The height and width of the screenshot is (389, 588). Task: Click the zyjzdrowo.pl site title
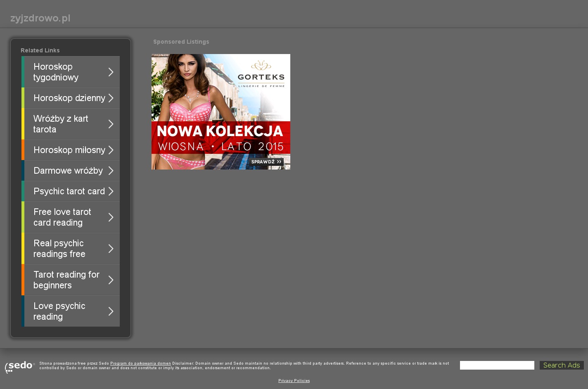pos(40,18)
